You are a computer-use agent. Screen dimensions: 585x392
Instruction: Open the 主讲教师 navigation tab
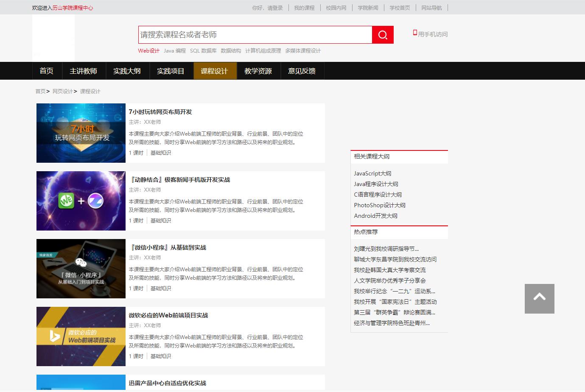[x=84, y=71]
